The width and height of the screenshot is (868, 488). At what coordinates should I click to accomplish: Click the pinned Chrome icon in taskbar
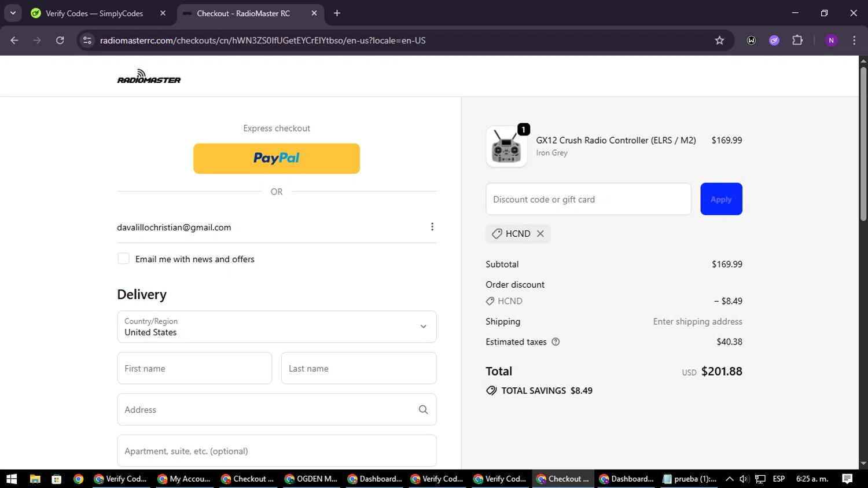tap(78, 479)
